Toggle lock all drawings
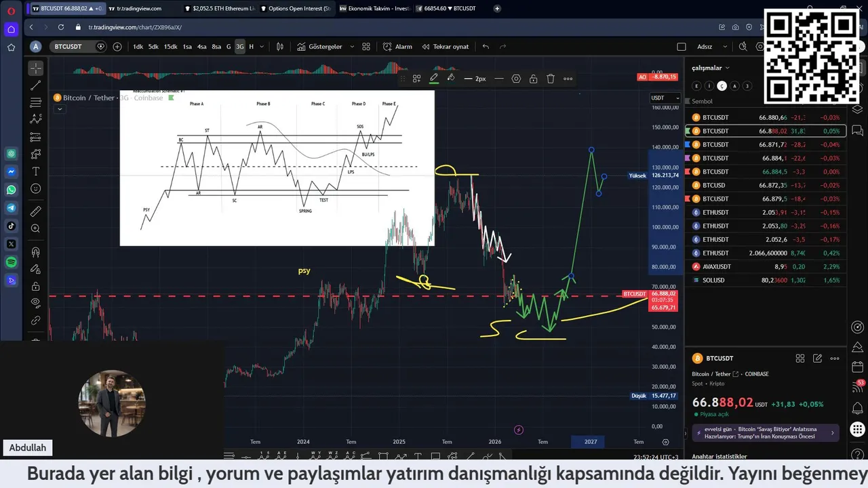868x488 pixels. point(36,286)
